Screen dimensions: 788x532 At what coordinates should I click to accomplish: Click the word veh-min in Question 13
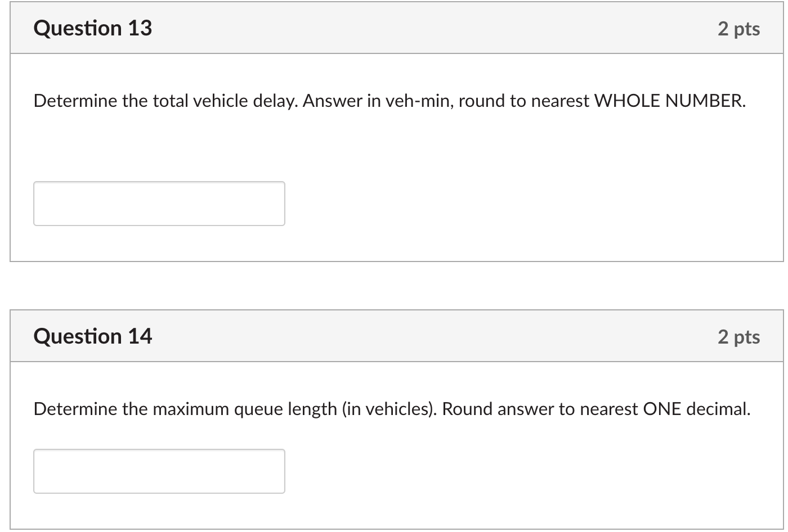click(419, 101)
